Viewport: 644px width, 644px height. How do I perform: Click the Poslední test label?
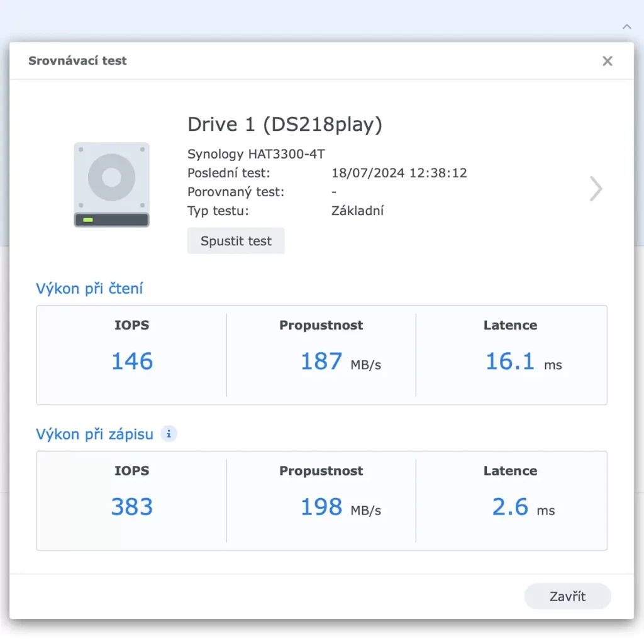point(229,173)
